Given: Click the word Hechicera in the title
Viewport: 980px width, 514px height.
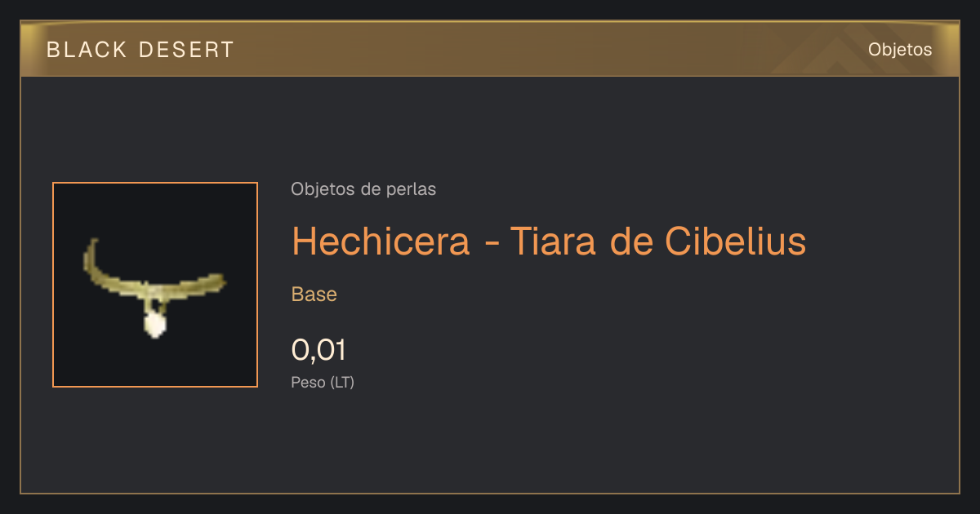Looking at the screenshot, I should (x=381, y=241).
